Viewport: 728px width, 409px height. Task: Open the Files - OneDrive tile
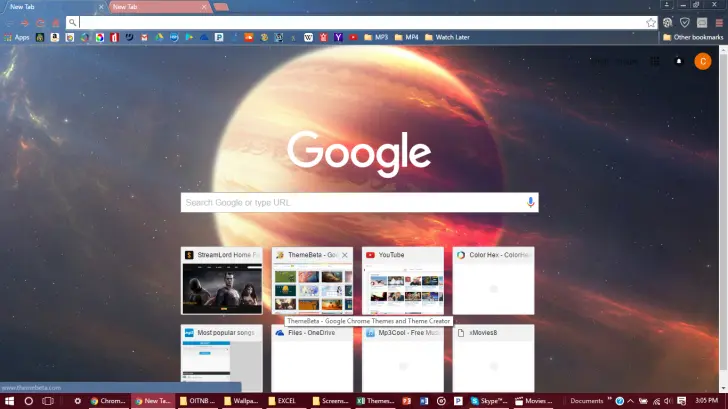click(312, 358)
